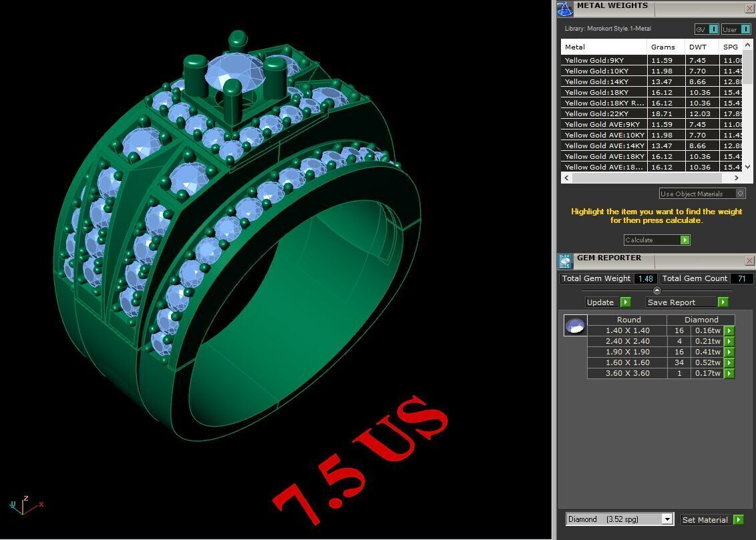
Task: Toggle the User library switch
Action: point(745,29)
